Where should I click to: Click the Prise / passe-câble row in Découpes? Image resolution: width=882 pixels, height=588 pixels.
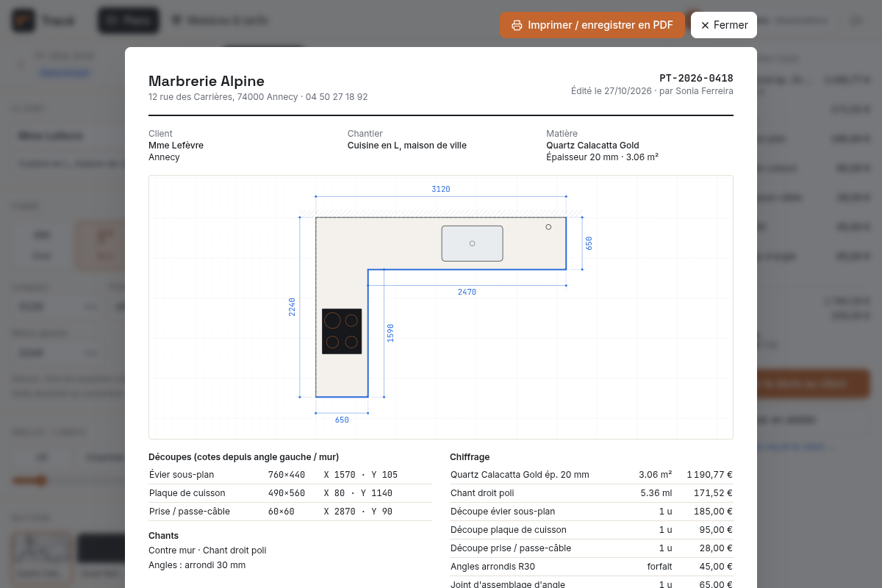tap(290, 512)
